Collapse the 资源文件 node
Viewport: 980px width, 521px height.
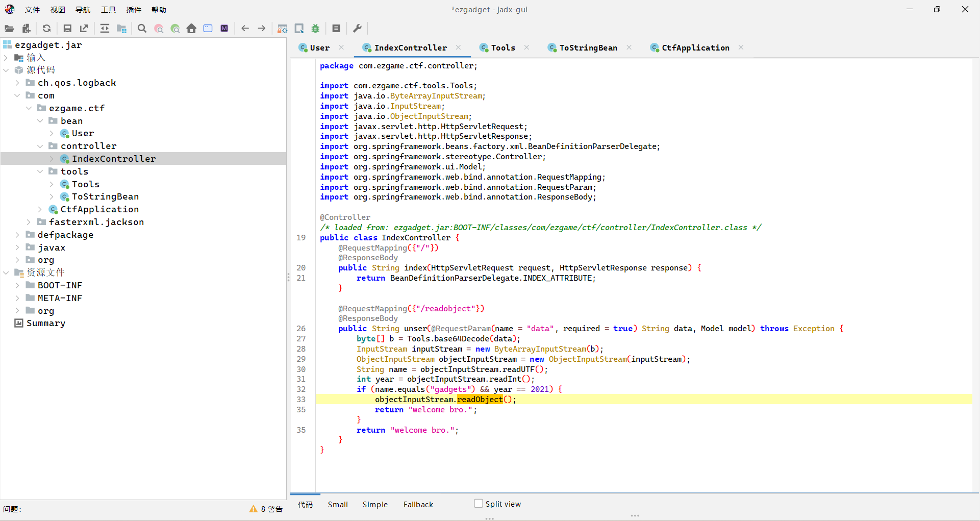point(6,272)
